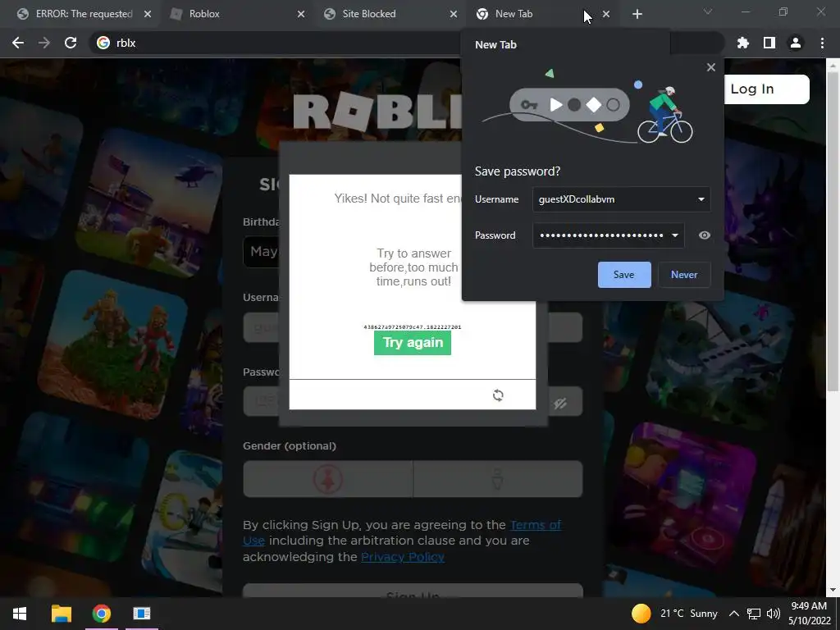The image size is (840, 630).
Task: Close the New Tab tab
Action: tap(606, 14)
